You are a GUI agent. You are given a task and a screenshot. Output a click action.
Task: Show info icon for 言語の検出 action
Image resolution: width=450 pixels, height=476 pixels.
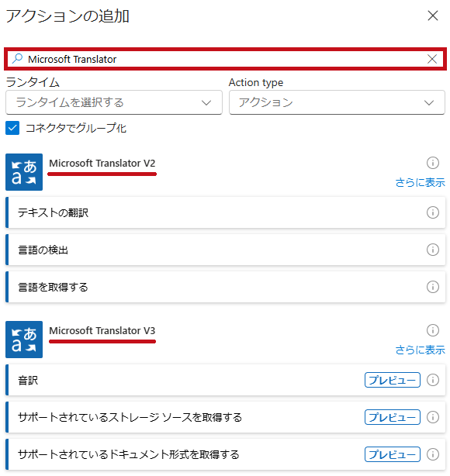tap(433, 250)
